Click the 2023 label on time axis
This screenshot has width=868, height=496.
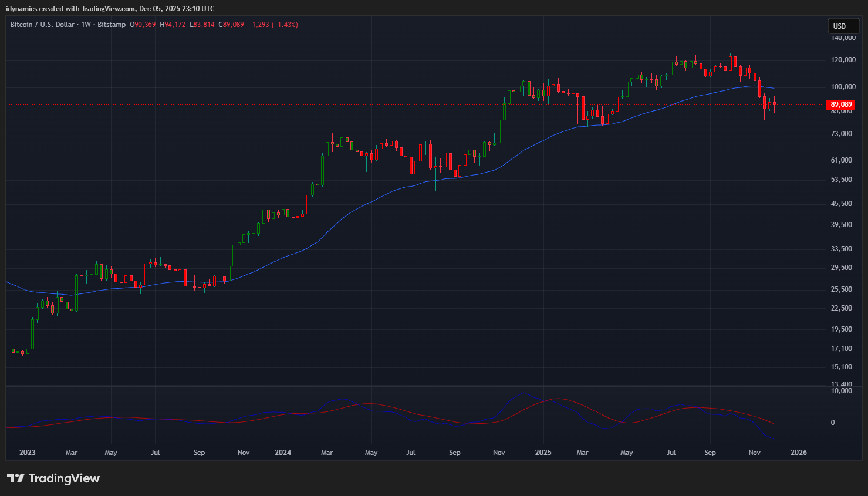[x=27, y=453]
